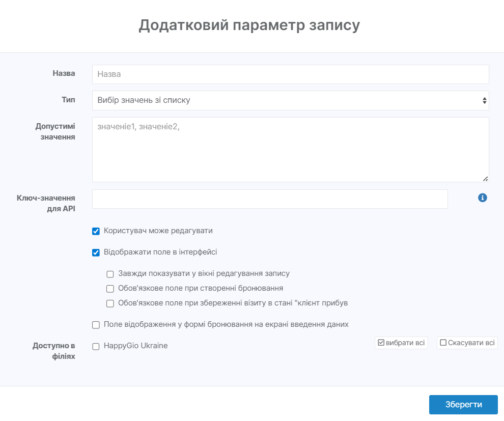Disable 'Відображати поле в інтерфейсі' checkbox
504x421 pixels.
(x=96, y=252)
